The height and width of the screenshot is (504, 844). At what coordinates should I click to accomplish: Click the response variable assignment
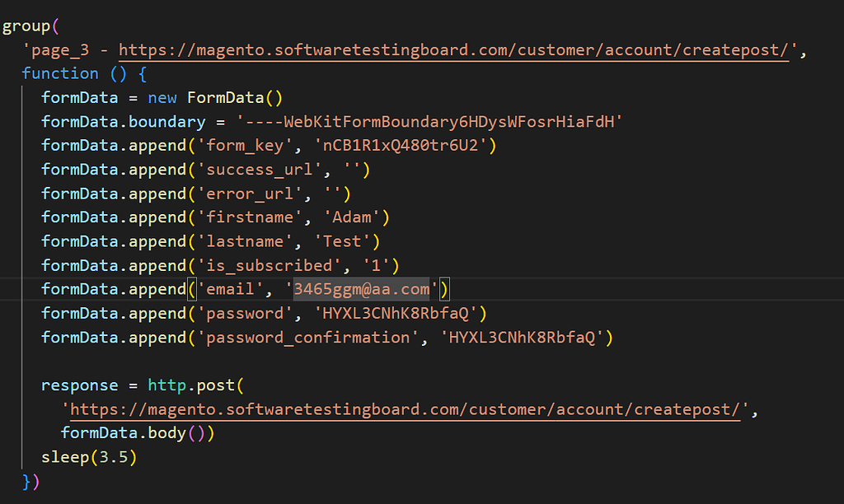coord(79,385)
